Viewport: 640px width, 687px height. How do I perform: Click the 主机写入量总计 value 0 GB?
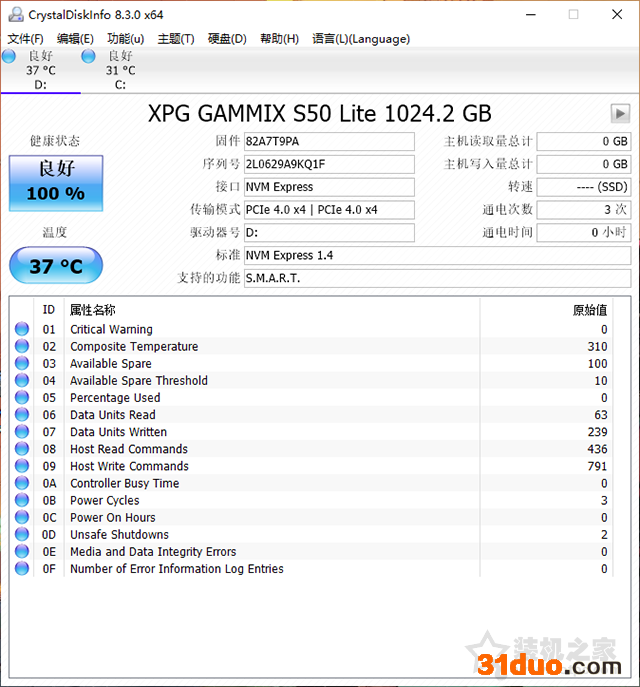pyautogui.click(x=583, y=164)
